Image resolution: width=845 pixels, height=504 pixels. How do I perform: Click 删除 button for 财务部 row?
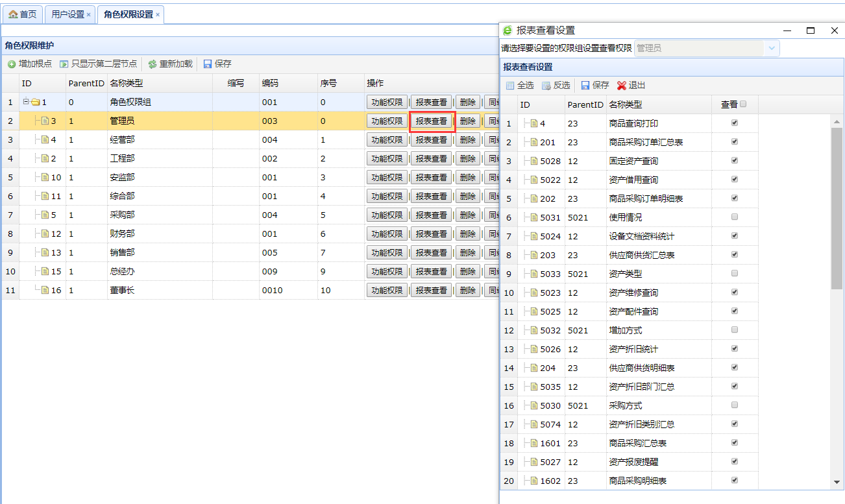coord(467,234)
